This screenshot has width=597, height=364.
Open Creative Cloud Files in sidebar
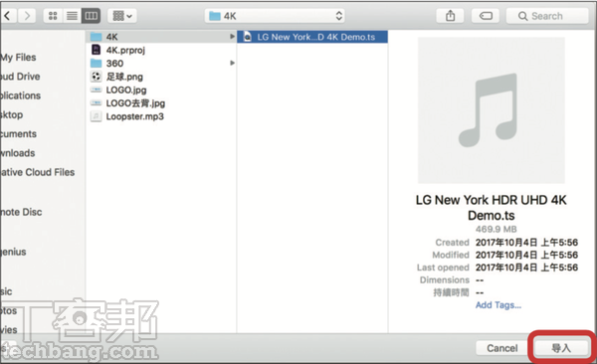[38, 172]
